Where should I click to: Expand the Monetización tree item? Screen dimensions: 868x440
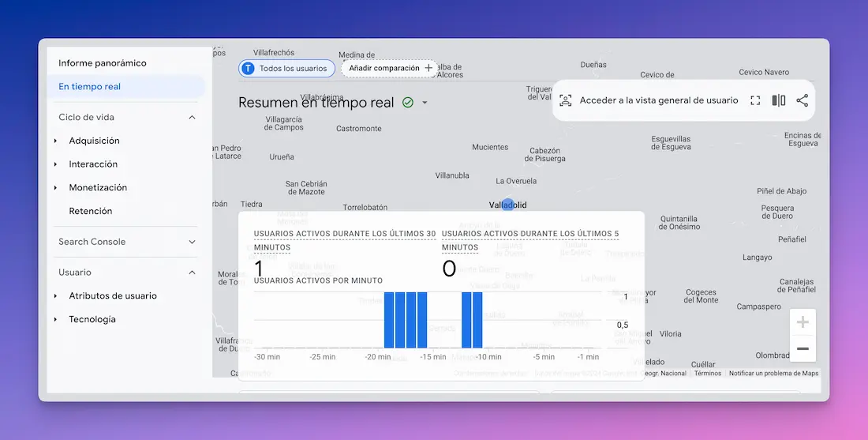56,188
